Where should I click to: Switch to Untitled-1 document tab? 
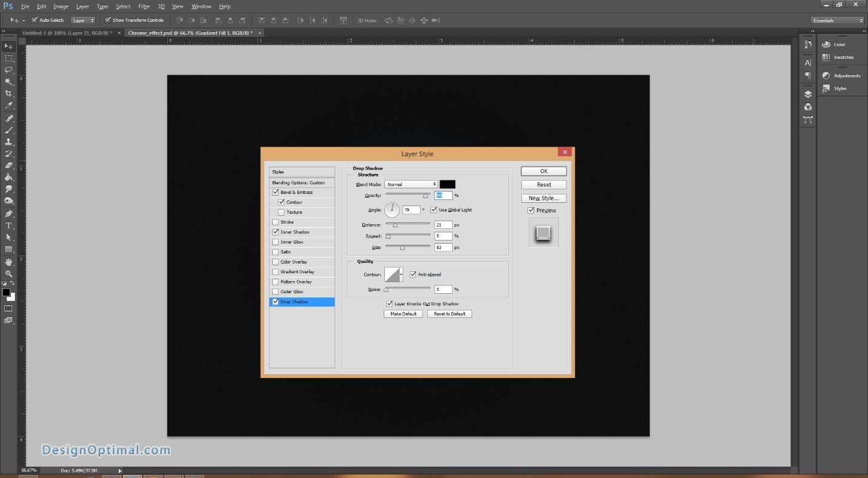coord(67,33)
